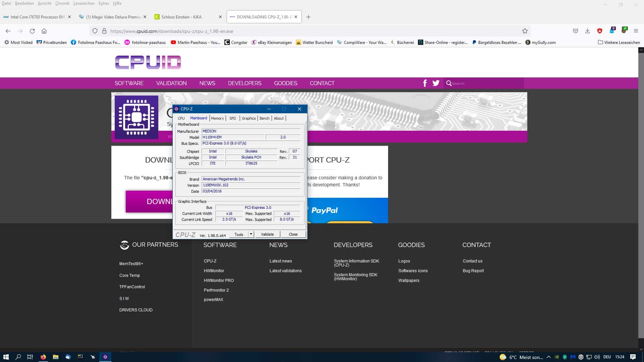This screenshot has height=362, width=644.
Task: Click the red shield lock extension icon
Action: click(x=600, y=31)
